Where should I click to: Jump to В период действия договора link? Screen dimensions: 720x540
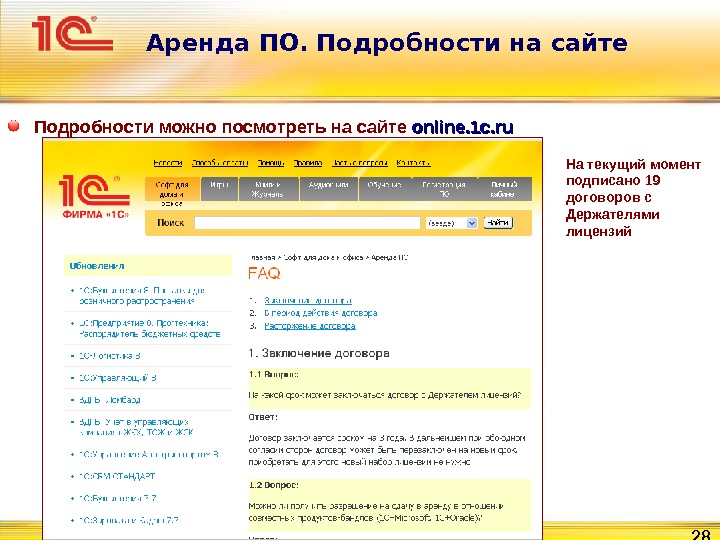(x=321, y=313)
